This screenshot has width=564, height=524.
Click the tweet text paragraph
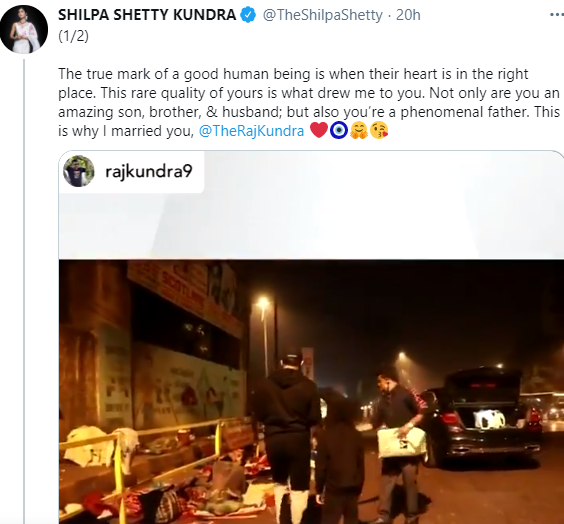click(x=309, y=102)
